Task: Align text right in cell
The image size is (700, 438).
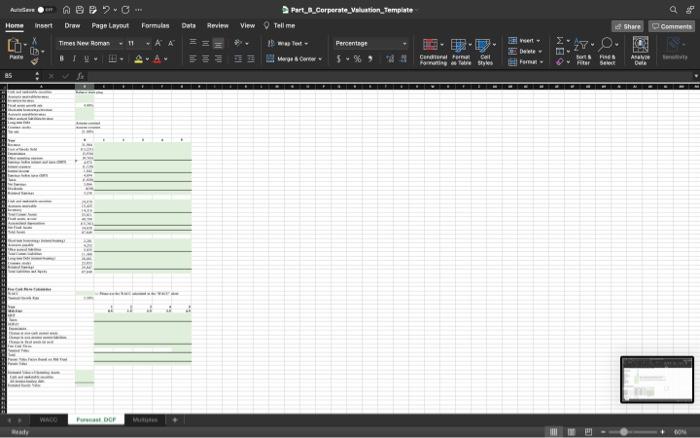Action: pyautogui.click(x=218, y=59)
